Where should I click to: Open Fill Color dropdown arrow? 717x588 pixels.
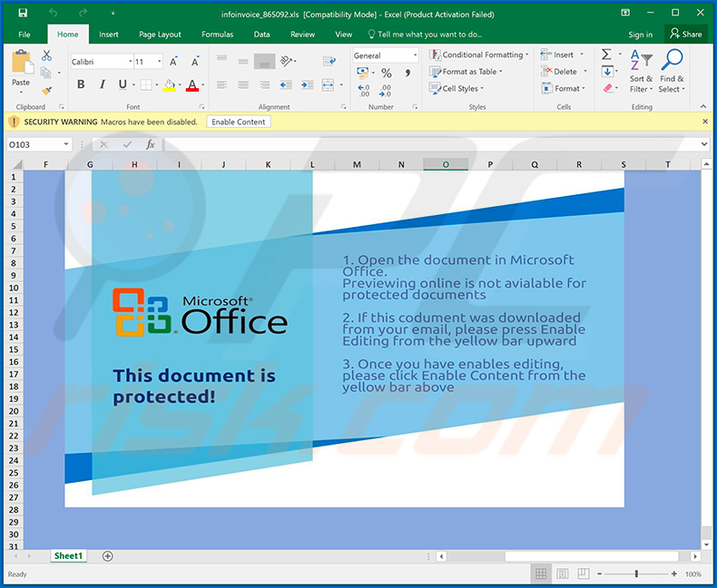point(180,84)
